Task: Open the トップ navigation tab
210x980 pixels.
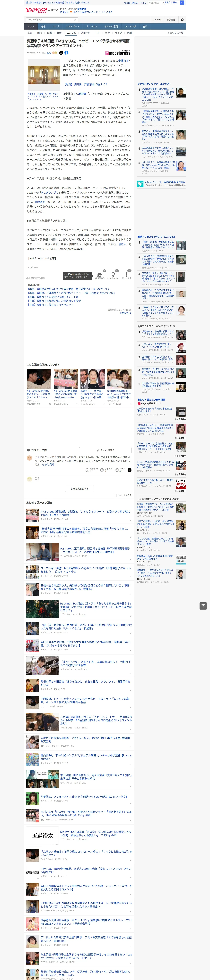Action: coord(31,27)
